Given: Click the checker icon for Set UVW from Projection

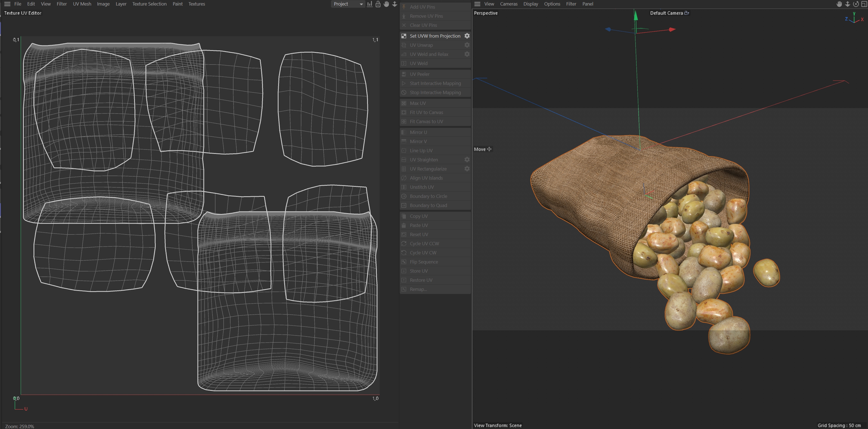Looking at the screenshot, I should (404, 36).
